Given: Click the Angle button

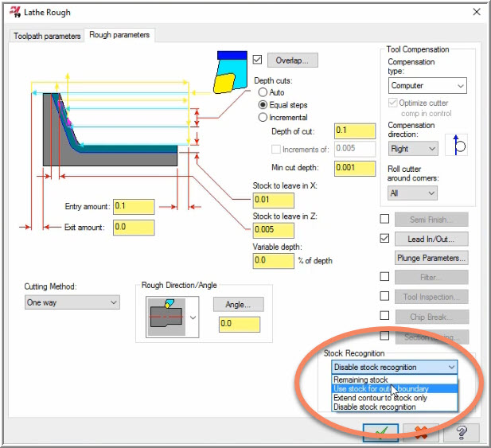Looking at the screenshot, I should [238, 304].
